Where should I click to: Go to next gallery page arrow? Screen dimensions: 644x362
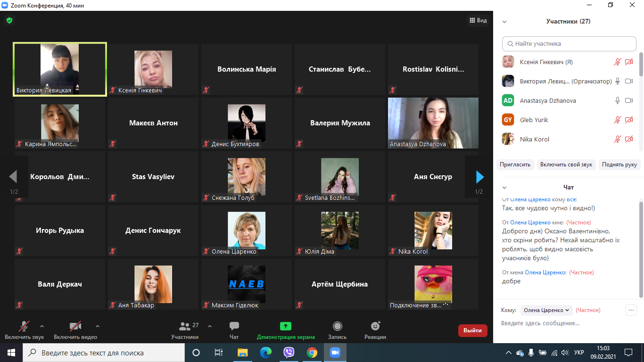point(480,177)
